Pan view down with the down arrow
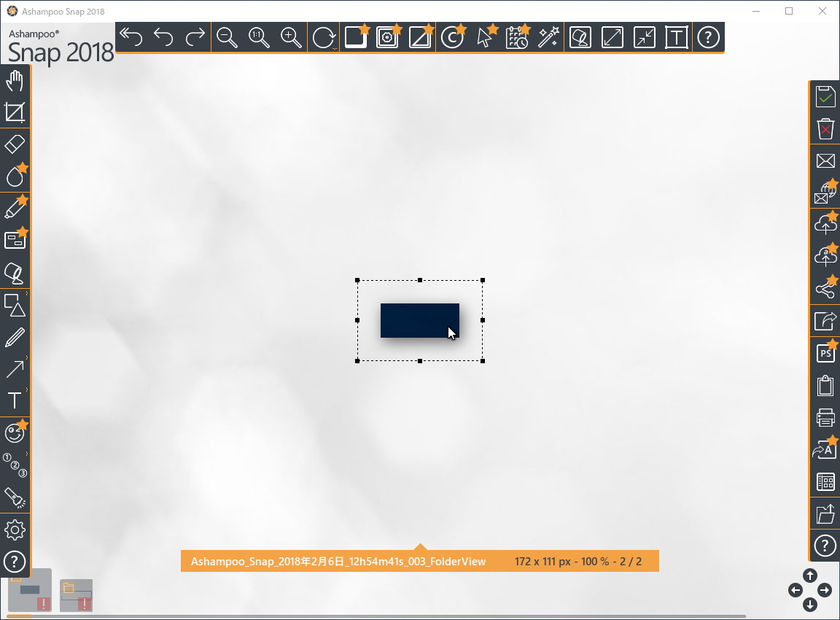Viewport: 840px width, 620px height. 810,605
